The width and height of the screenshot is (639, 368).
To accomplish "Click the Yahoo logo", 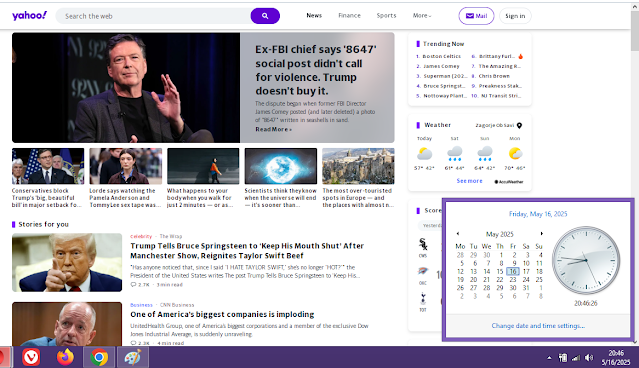I will click(x=29, y=16).
